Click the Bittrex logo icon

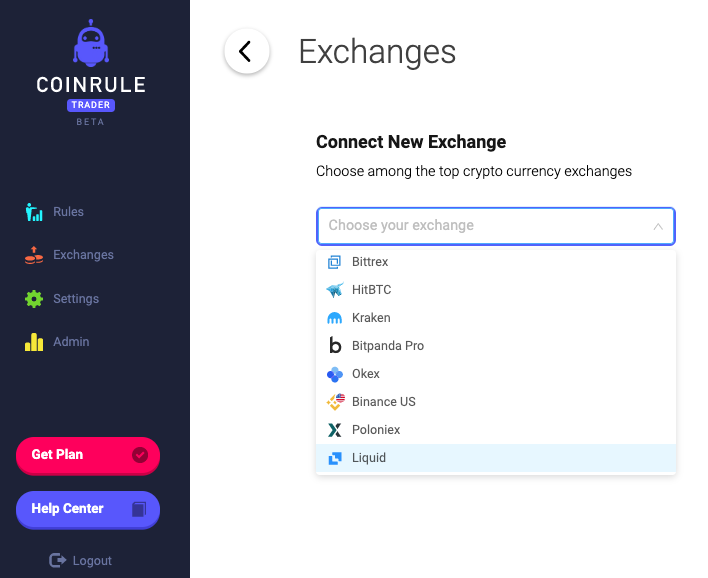[x=334, y=262]
